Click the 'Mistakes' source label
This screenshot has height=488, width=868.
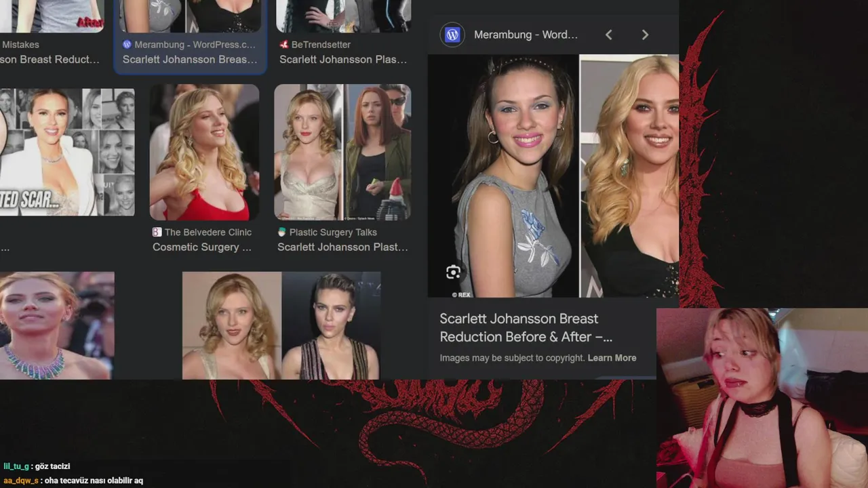coord(20,45)
